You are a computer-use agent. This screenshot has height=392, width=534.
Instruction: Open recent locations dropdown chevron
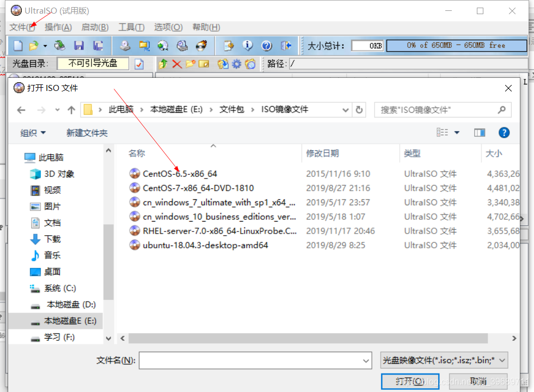(57, 110)
